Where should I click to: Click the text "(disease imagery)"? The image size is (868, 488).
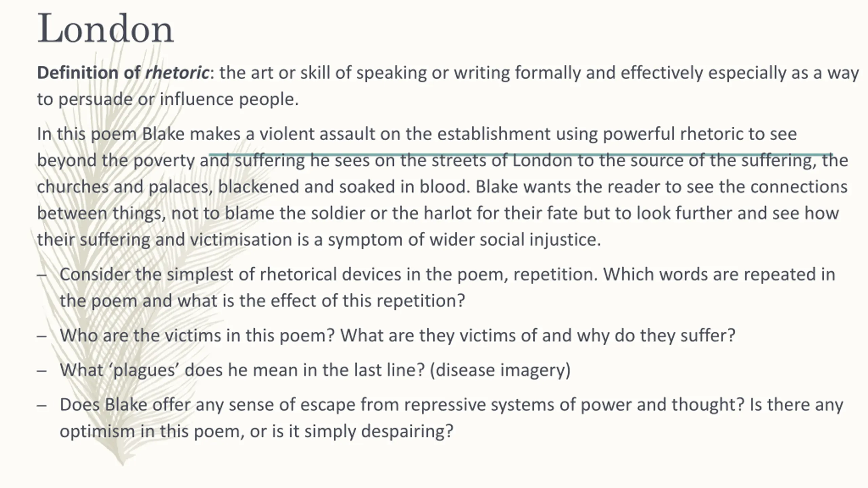point(500,370)
